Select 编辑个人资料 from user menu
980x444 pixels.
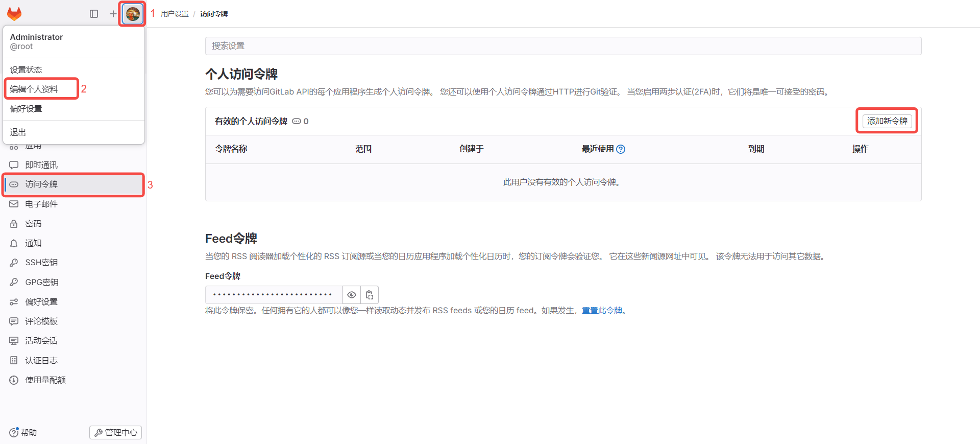pyautogui.click(x=34, y=89)
